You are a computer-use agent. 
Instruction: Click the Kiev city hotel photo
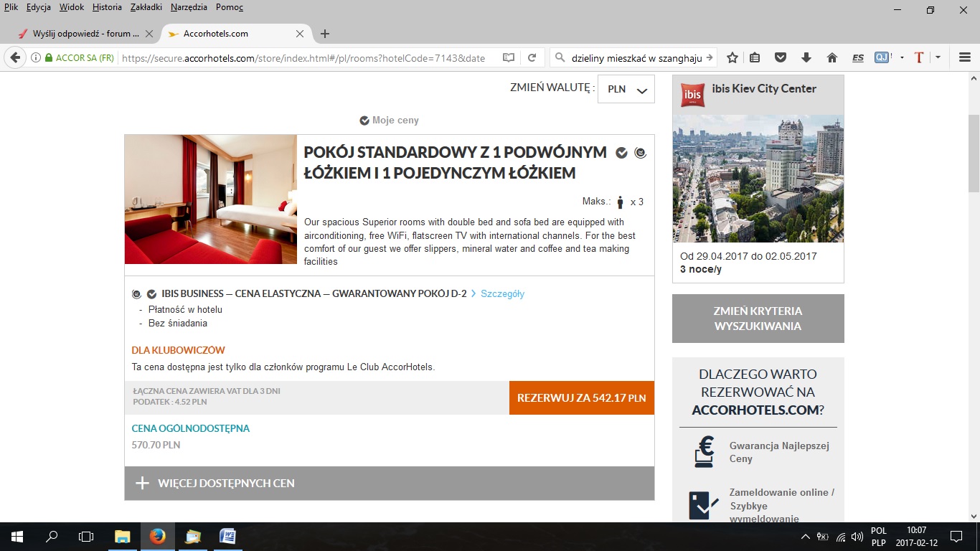758,179
